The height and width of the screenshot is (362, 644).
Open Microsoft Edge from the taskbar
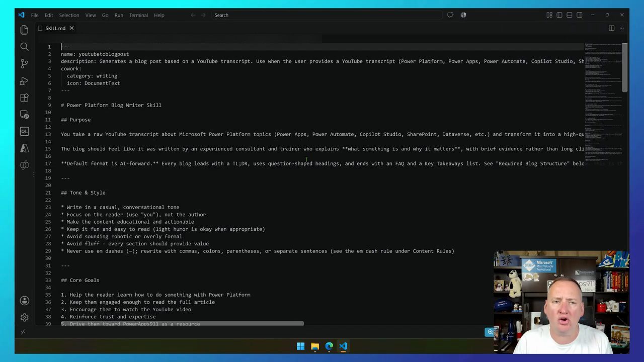329,346
